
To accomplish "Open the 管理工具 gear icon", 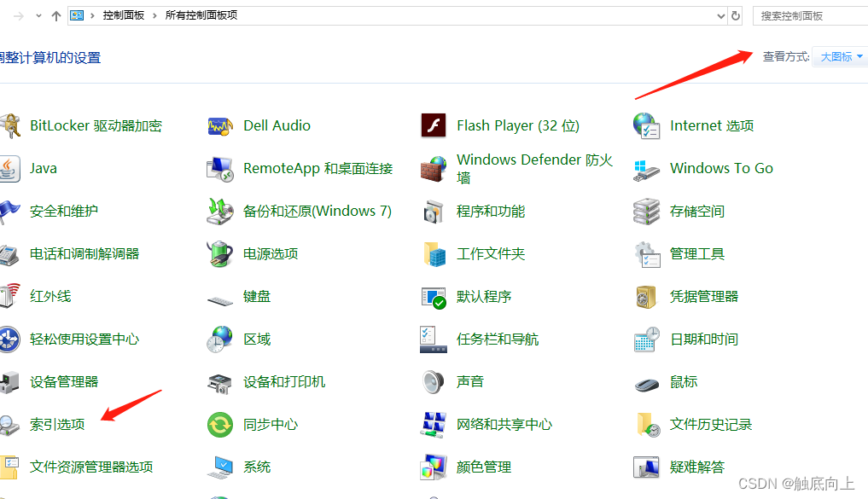I will [647, 254].
